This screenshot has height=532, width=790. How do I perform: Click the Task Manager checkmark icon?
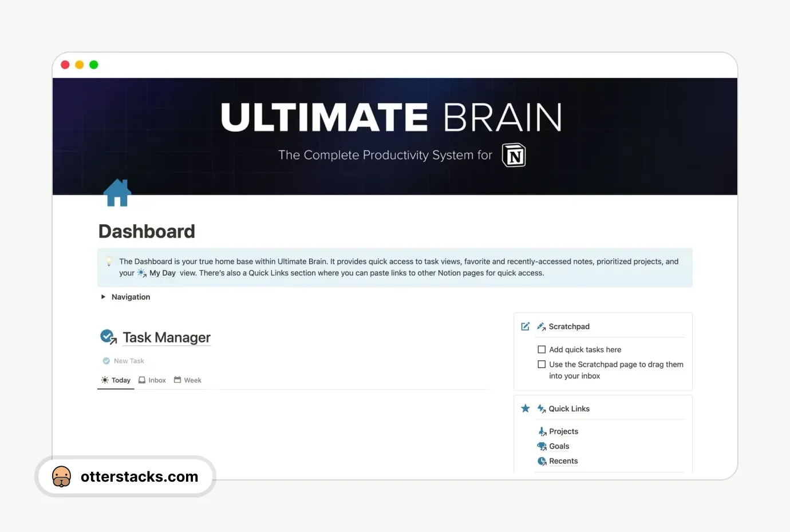108,337
